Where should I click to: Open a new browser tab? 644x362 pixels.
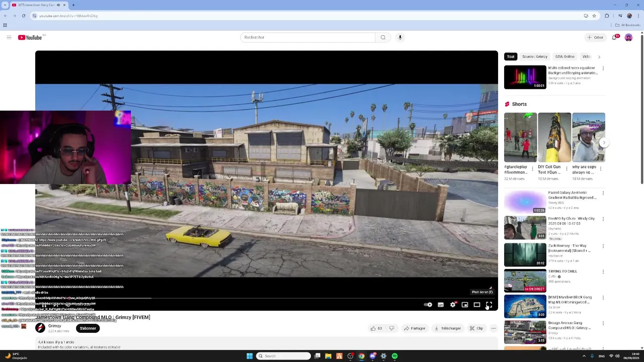pyautogui.click(x=73, y=5)
